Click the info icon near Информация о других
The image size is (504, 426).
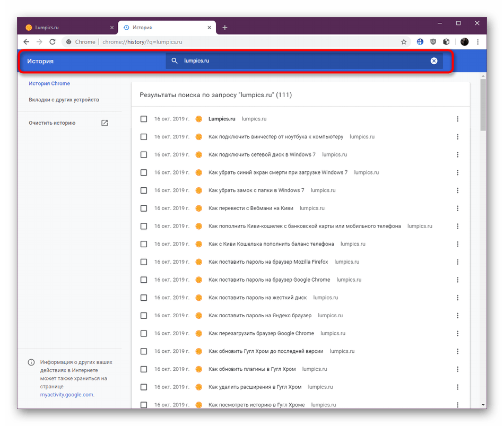tap(31, 362)
